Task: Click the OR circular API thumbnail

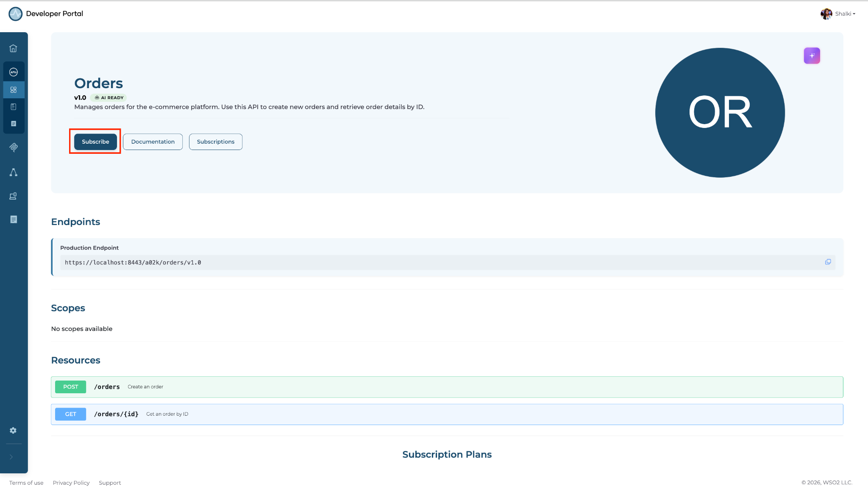Action: 720,113
